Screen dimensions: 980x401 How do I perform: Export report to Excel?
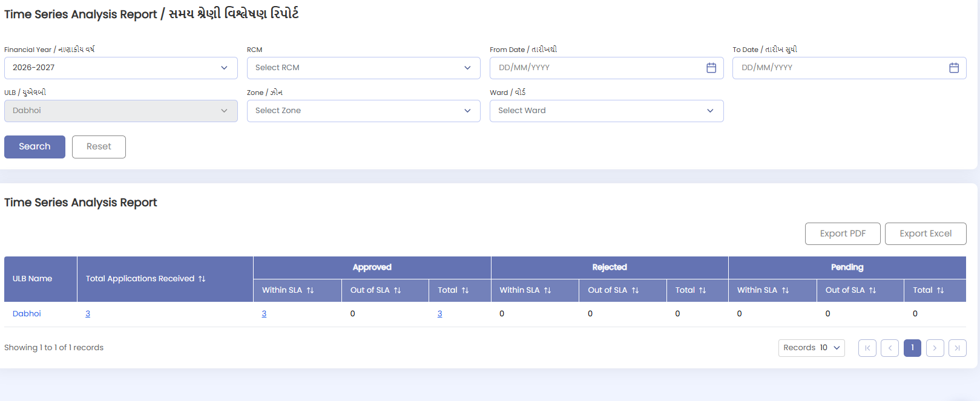(926, 233)
